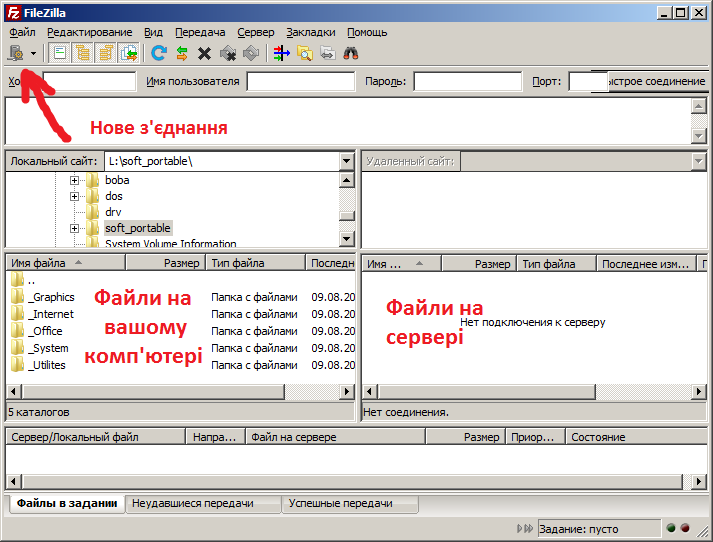Switch to Неудавшиеся передачи tab
Screen dimensions: 713x542
point(203,503)
